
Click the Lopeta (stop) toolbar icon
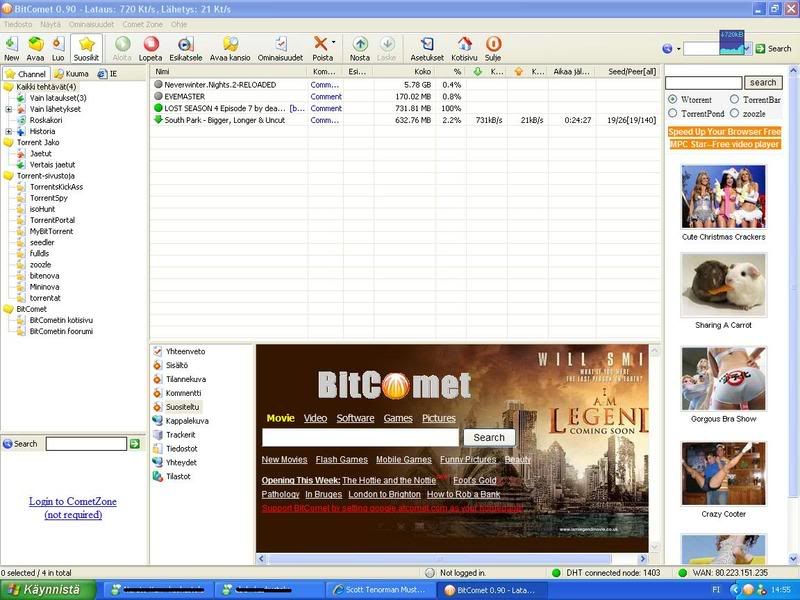(x=151, y=45)
